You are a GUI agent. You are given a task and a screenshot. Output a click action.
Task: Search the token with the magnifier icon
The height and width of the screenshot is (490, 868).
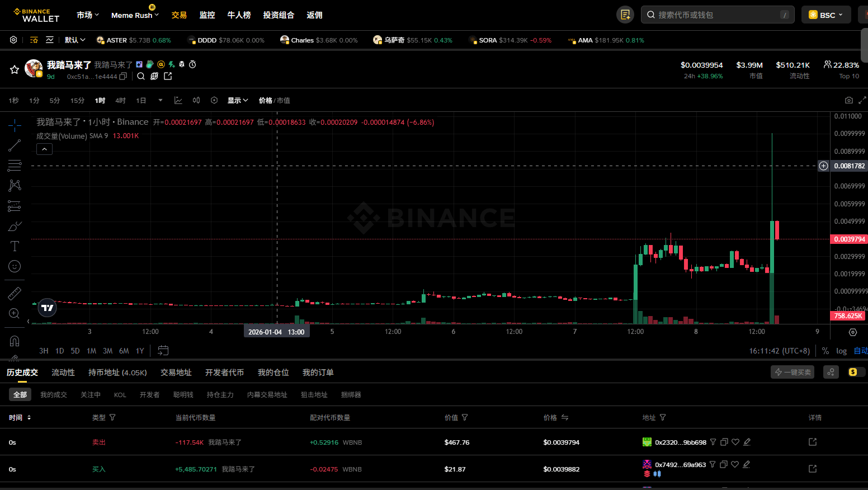click(141, 76)
